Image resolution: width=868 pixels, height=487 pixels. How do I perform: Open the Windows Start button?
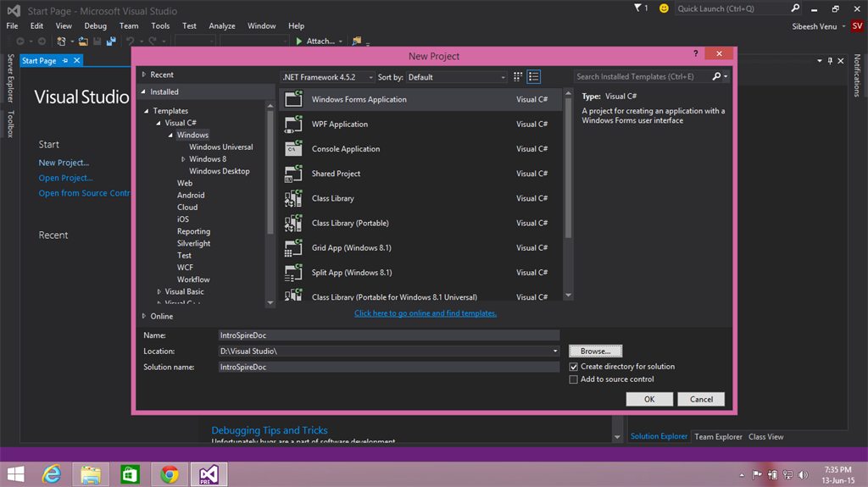click(15, 474)
